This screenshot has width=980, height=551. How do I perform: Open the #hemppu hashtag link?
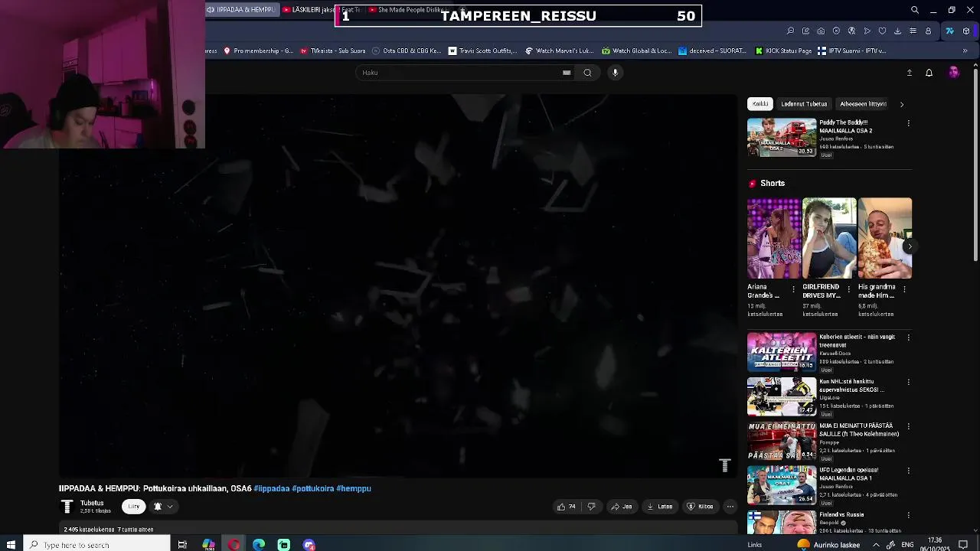(354, 488)
